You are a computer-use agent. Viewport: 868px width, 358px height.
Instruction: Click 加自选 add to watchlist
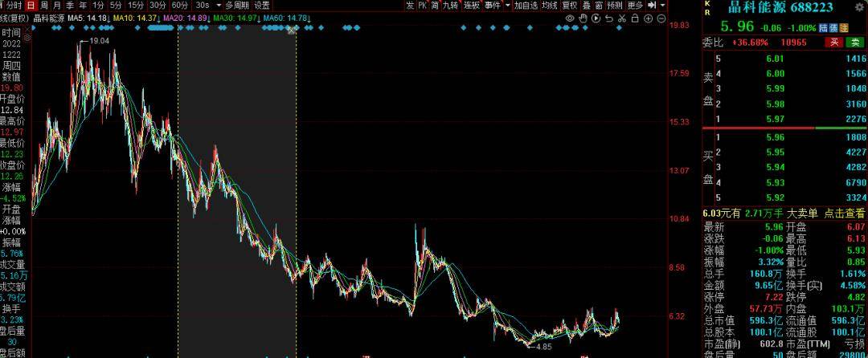pos(526,6)
